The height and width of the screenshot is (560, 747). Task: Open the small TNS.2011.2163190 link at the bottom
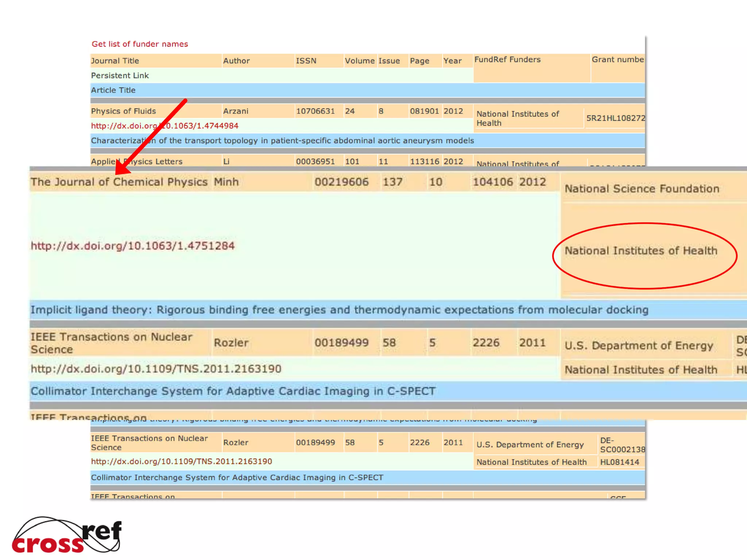(x=181, y=462)
